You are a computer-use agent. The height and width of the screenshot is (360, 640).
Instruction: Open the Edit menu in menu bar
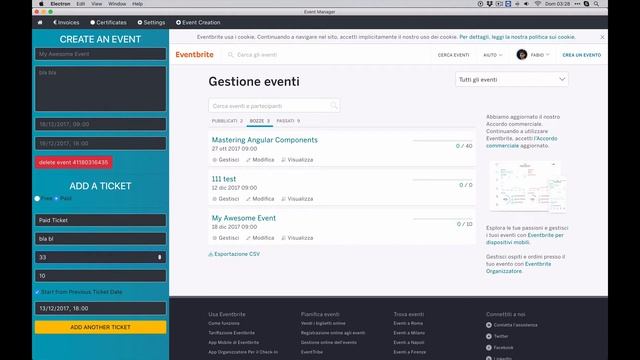80,4
